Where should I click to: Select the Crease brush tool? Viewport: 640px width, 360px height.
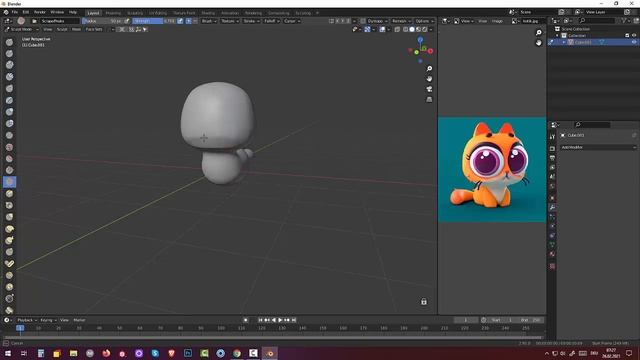coord(9,135)
